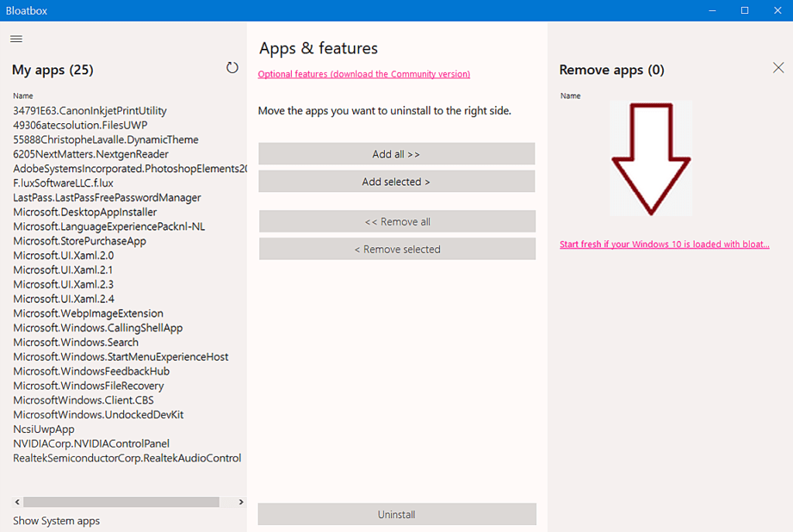This screenshot has width=793, height=532.
Task: Open the Optional features Community version link
Action: coord(364,74)
